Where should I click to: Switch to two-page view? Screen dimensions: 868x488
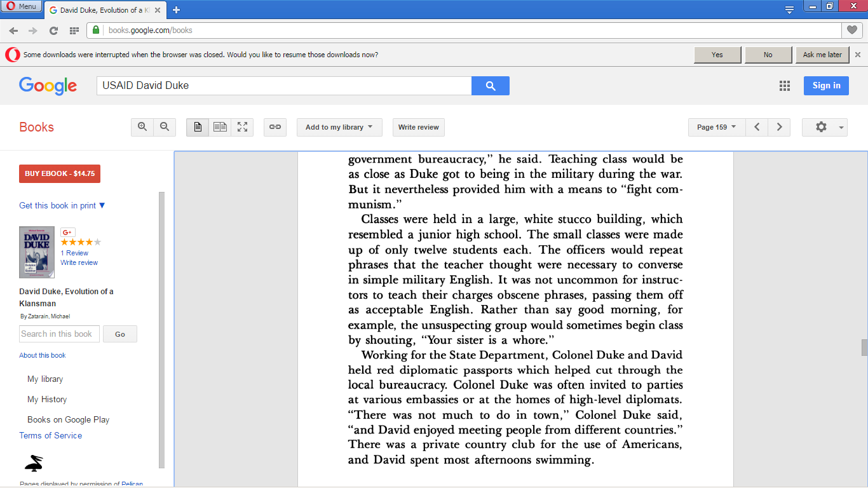pos(220,127)
